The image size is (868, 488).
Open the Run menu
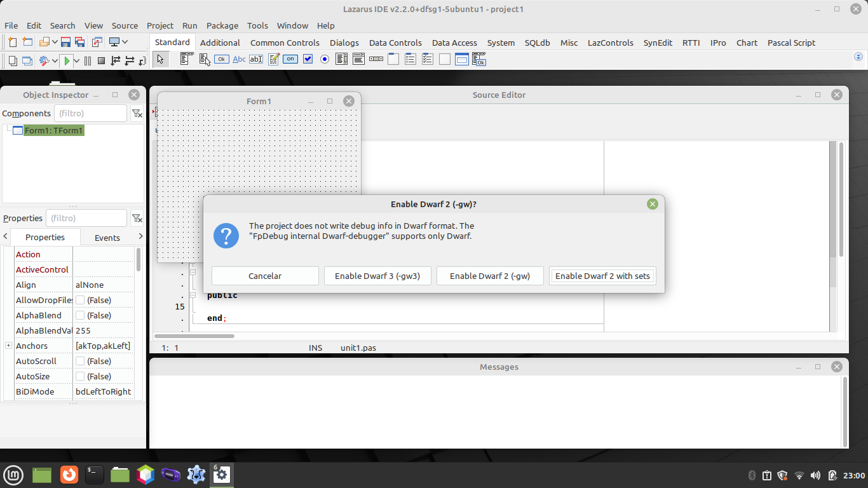coord(189,25)
